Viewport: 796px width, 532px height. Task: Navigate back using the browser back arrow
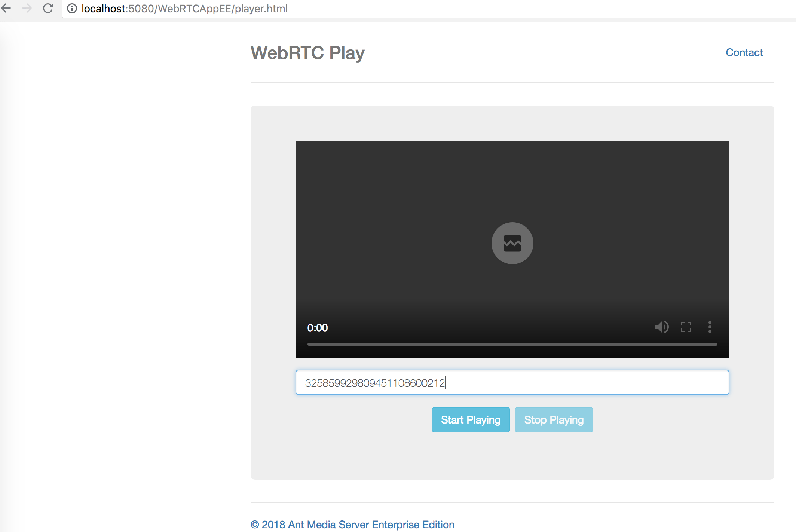point(6,8)
